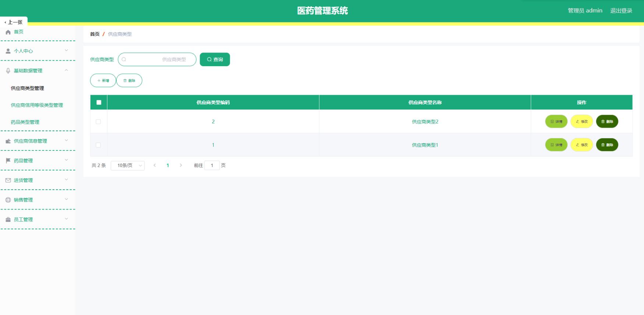The width and height of the screenshot is (644, 315).
Task: Click the magnifier icon inside the search field
Action: [x=124, y=60]
